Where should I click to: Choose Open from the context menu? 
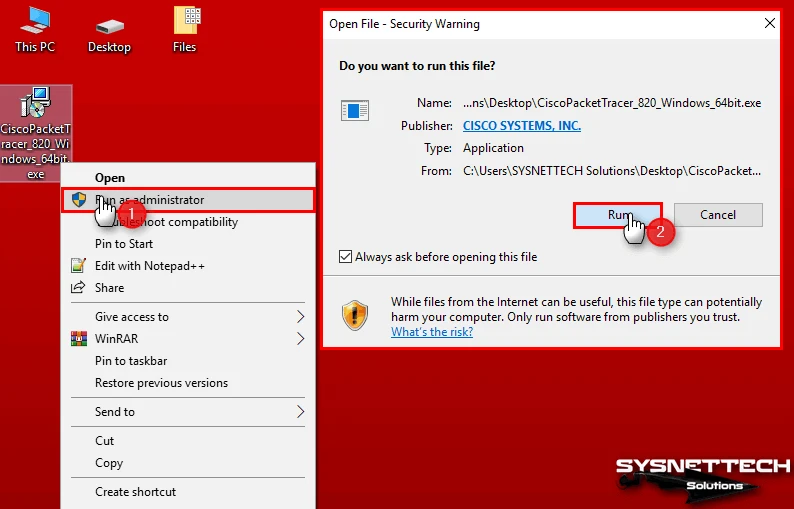(110, 178)
